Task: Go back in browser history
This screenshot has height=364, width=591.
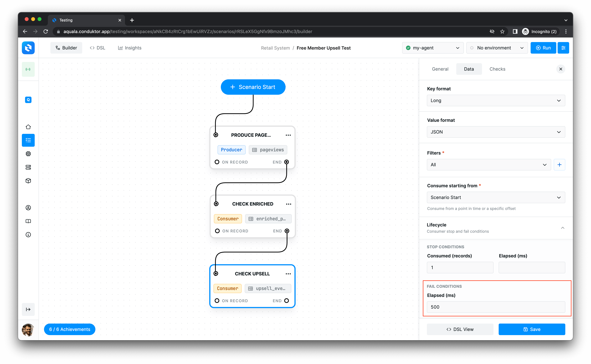Action: point(25,31)
